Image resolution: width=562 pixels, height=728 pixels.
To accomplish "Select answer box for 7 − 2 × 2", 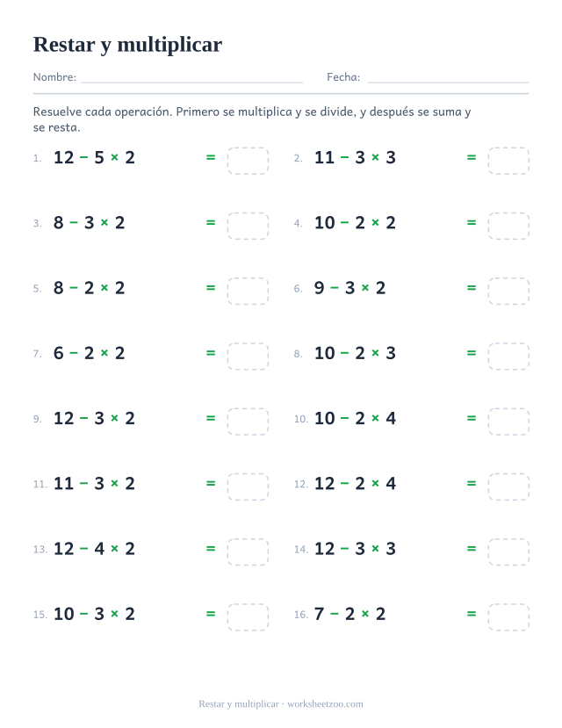I will pos(508,617).
